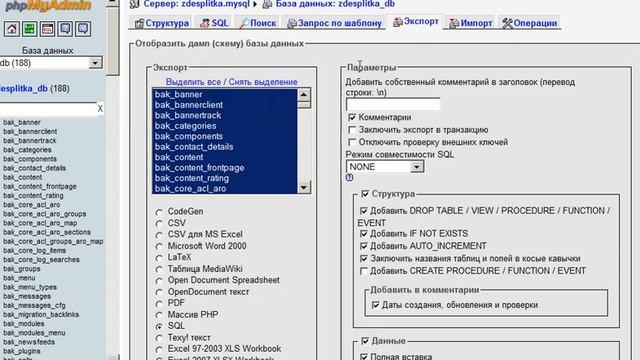Screen dimensions: 640x360
Task: Toggle Добавить AUTO_INCREMENT checkbox
Action: click(364, 246)
